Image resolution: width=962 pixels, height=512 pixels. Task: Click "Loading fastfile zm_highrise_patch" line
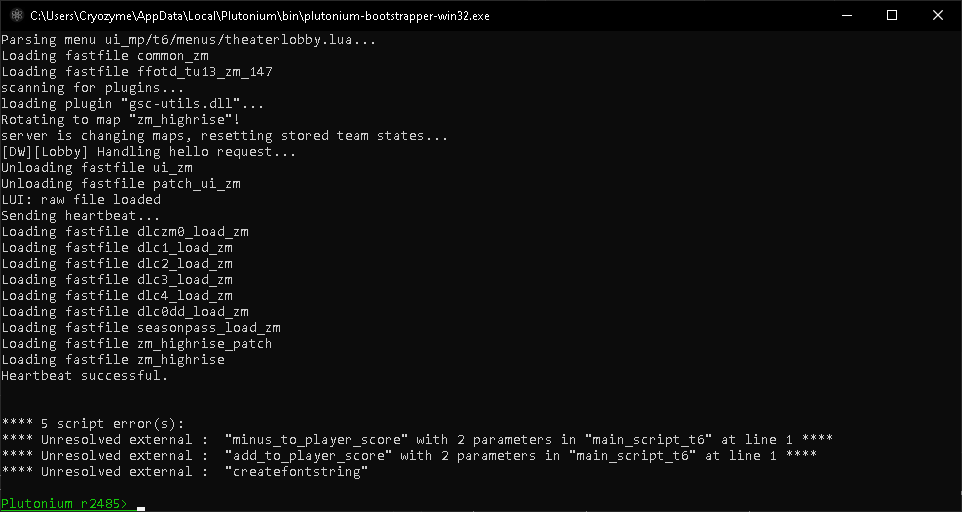[x=136, y=343]
